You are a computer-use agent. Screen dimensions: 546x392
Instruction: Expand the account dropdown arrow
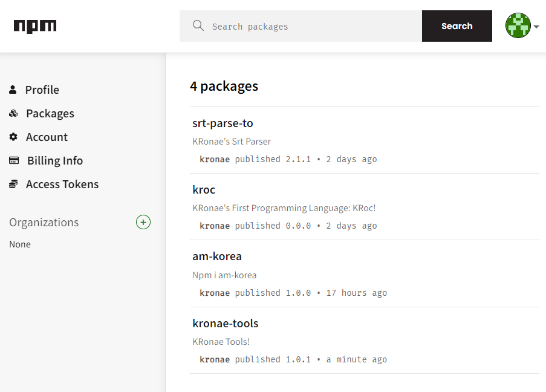point(536,27)
